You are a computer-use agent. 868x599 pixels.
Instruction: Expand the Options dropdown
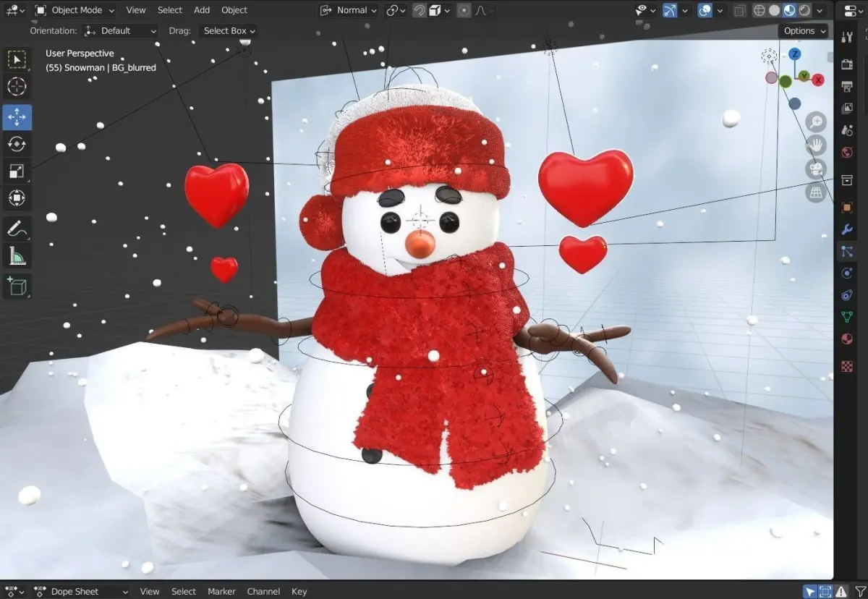pos(804,30)
